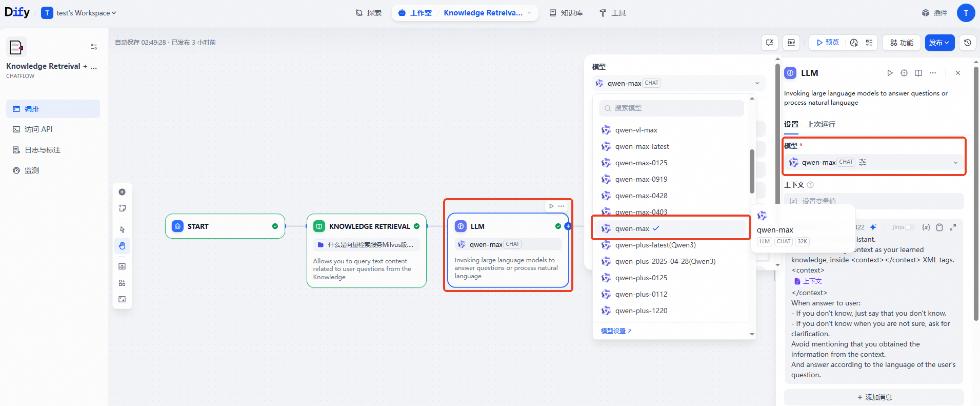Collapse sidebar with the toggle icon
This screenshot has height=406, width=980.
(x=94, y=47)
